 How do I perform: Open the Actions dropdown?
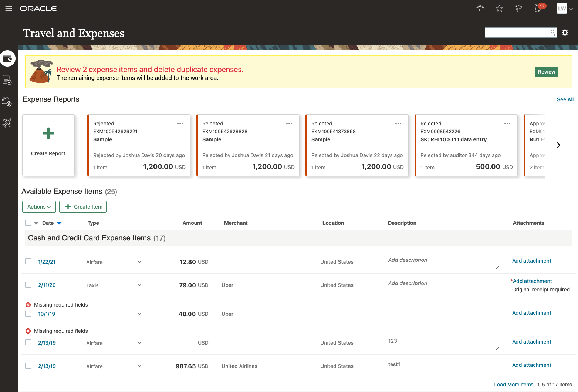click(x=39, y=207)
